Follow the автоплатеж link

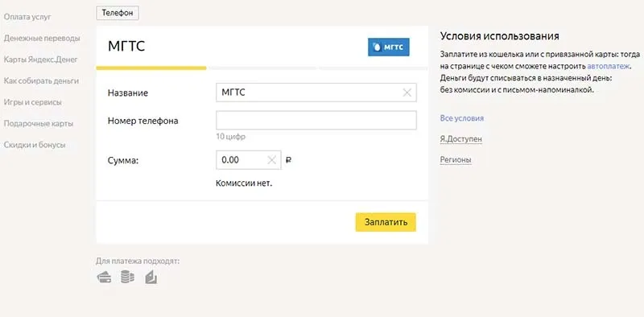(x=609, y=66)
